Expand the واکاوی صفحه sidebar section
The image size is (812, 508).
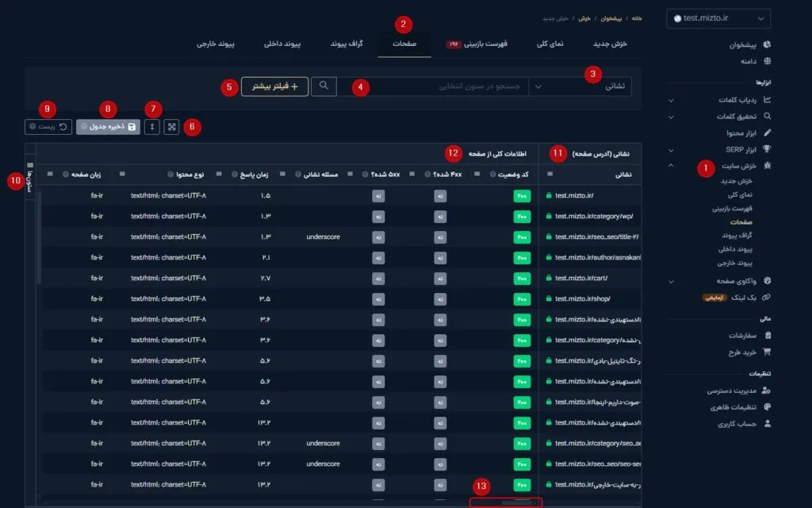(671, 282)
